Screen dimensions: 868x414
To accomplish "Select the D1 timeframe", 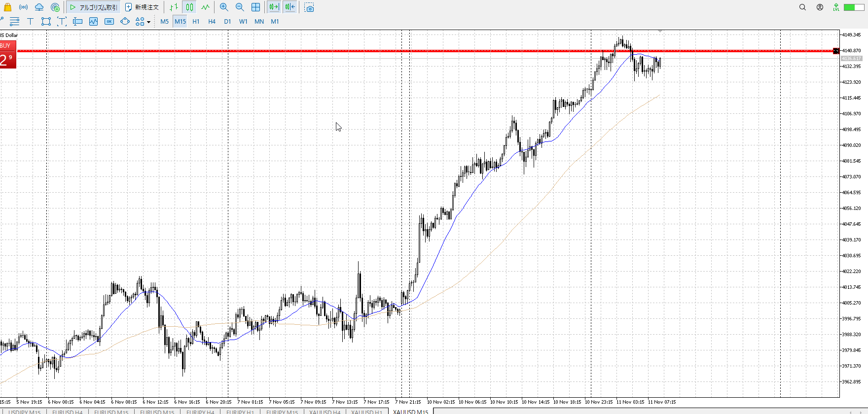I will tap(227, 21).
